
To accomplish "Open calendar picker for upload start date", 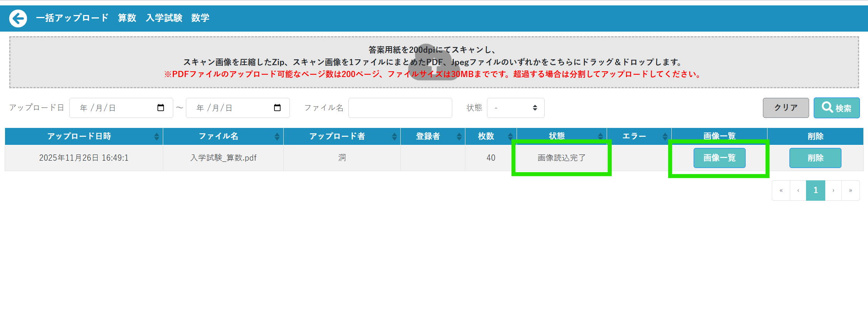I will click(161, 108).
